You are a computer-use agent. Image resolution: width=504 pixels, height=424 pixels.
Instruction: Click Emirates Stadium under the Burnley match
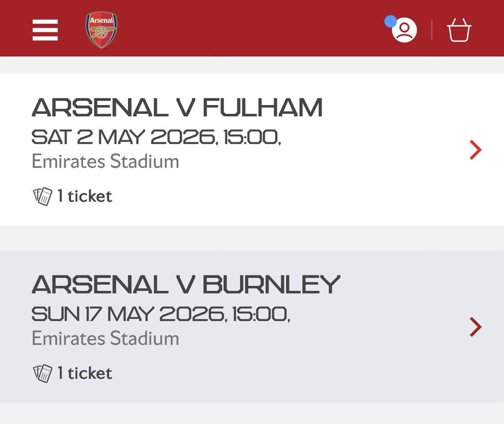coord(105,338)
